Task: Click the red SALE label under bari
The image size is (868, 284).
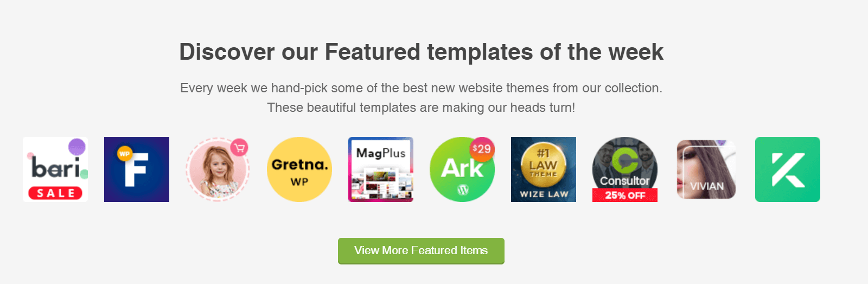Action: point(55,193)
